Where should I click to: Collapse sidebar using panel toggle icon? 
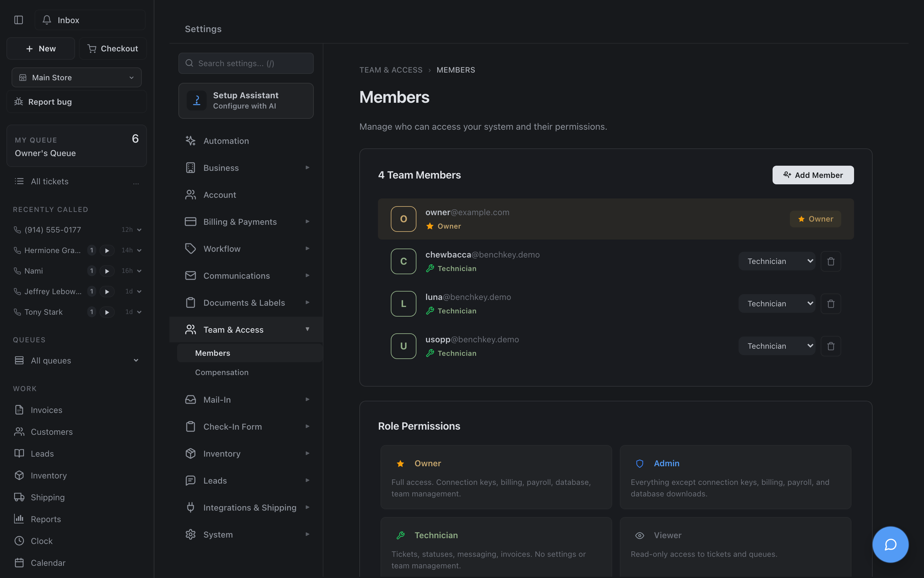[x=19, y=20]
